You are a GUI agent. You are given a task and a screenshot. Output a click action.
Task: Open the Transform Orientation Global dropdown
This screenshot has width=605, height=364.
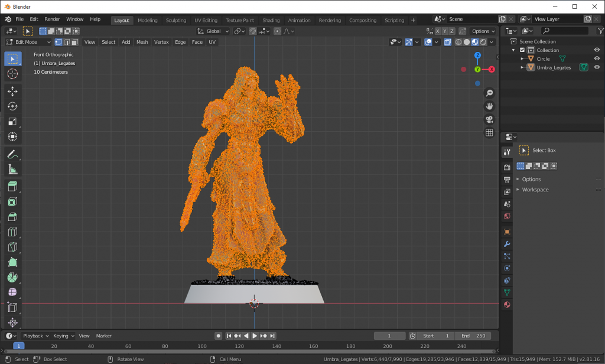click(x=212, y=31)
